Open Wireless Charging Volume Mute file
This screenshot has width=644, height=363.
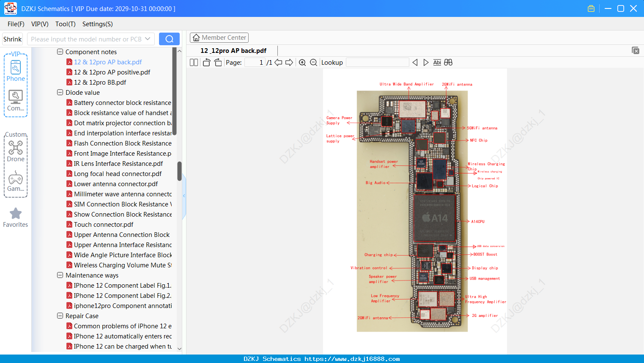click(x=123, y=265)
